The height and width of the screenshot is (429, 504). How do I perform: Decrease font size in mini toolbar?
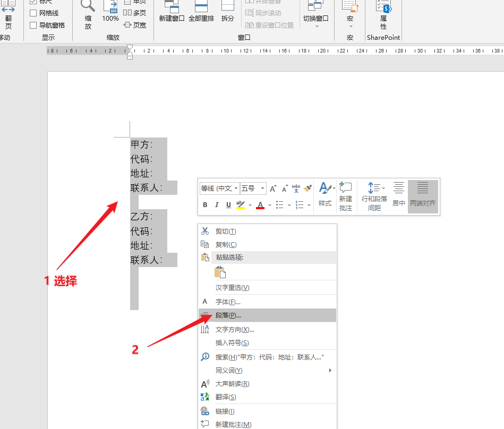[285, 188]
